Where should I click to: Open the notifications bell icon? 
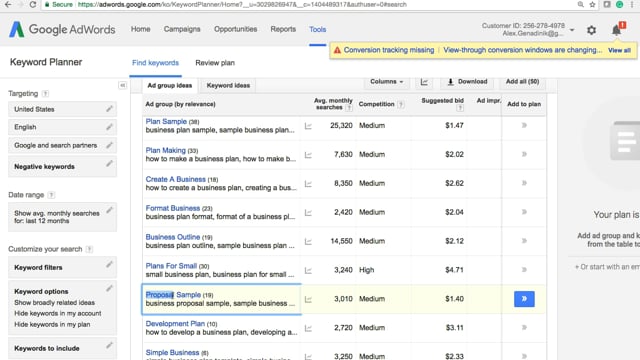click(x=616, y=30)
